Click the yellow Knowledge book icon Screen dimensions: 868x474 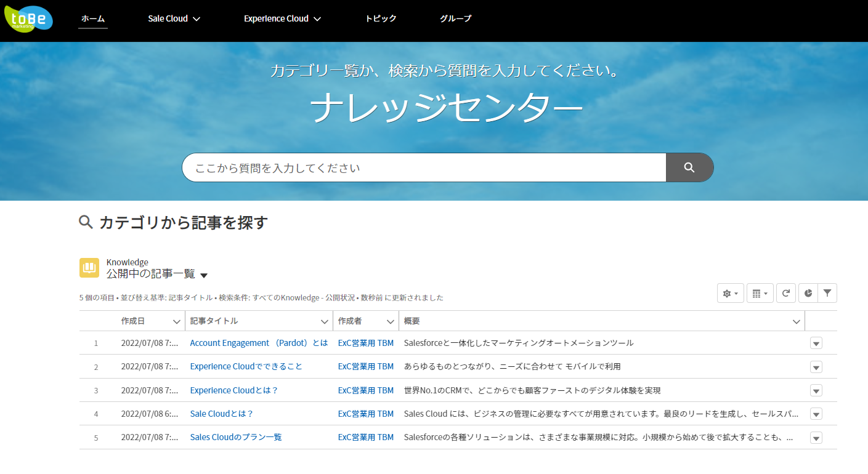89,268
